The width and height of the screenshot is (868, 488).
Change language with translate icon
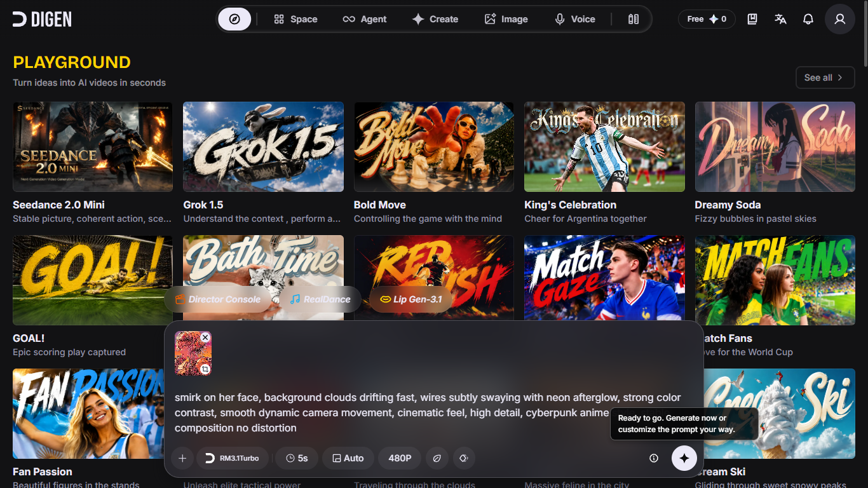click(780, 19)
